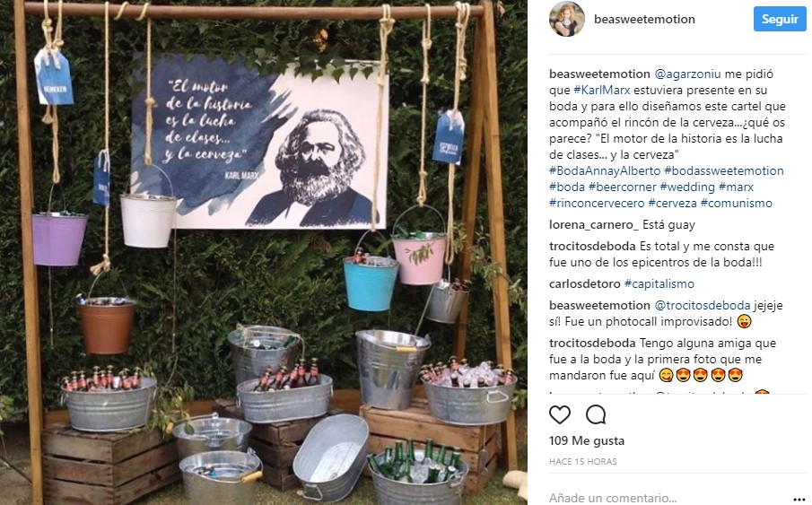The image size is (812, 505).
Task: Open beasweetemotion username in the header
Action: [644, 19]
